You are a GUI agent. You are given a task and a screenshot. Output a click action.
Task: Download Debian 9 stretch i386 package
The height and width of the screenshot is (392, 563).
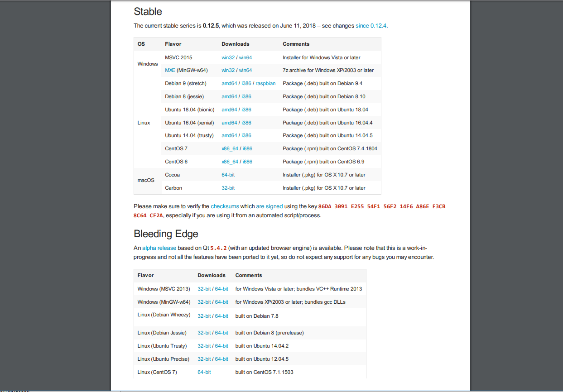coord(246,83)
